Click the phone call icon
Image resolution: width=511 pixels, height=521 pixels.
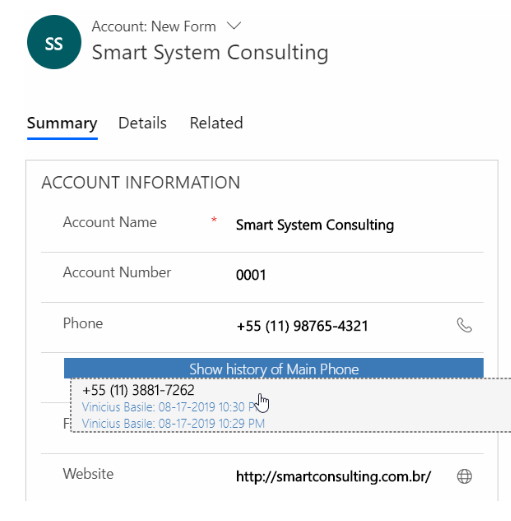tap(464, 325)
